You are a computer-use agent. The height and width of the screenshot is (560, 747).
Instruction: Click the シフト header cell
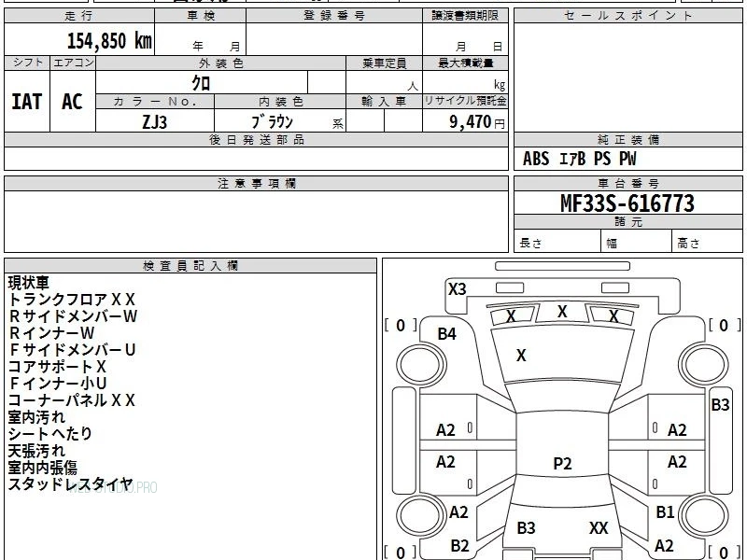click(x=27, y=63)
